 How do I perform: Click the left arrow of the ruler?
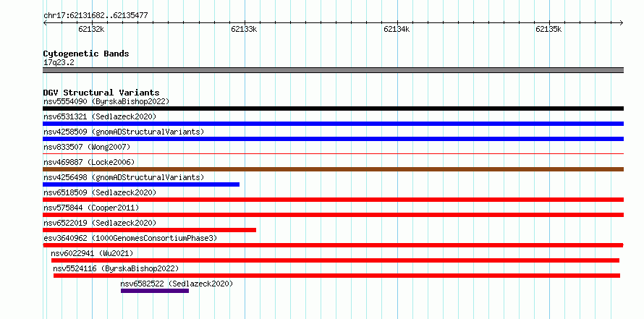pyautogui.click(x=45, y=22)
